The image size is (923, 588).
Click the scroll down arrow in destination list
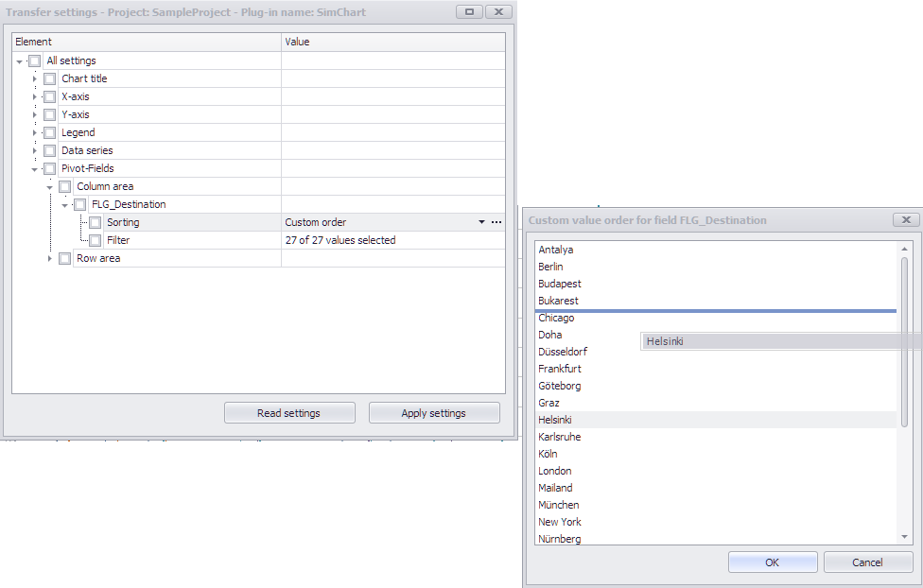[905, 536]
